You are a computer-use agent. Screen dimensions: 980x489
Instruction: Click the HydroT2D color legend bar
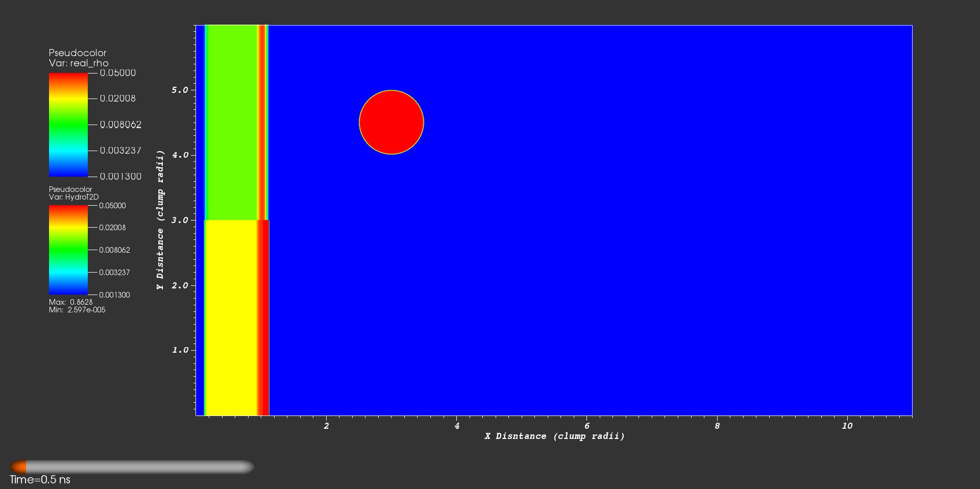point(68,250)
